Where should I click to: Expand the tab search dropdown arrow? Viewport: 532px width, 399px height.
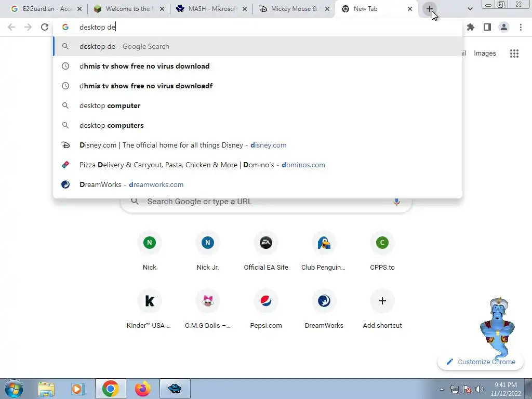pos(470,9)
